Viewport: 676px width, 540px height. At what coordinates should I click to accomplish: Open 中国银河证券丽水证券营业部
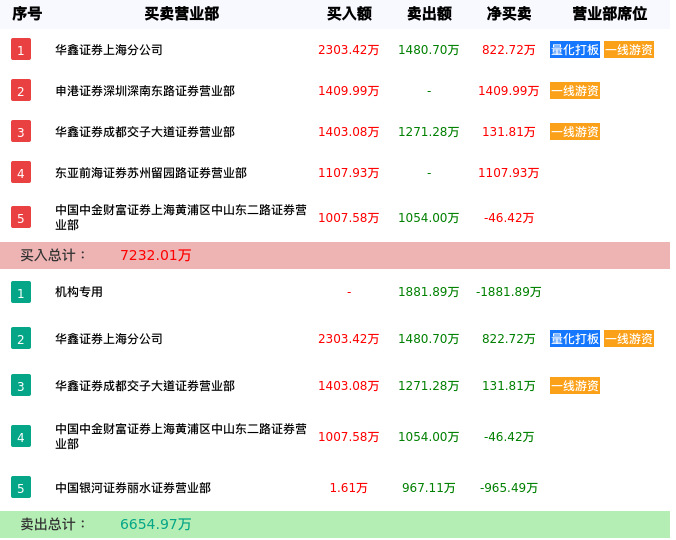(133, 488)
